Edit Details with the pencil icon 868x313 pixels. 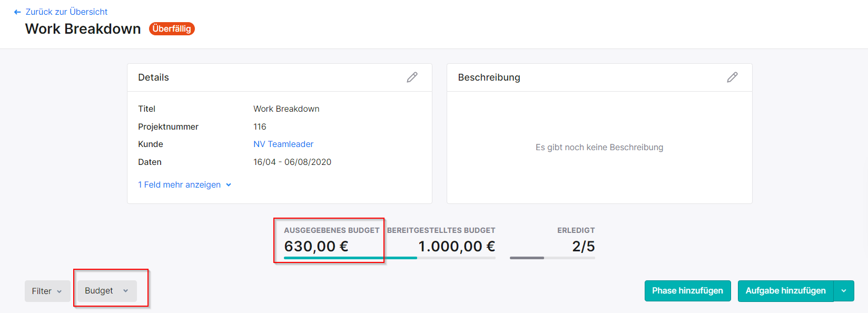[x=412, y=77]
